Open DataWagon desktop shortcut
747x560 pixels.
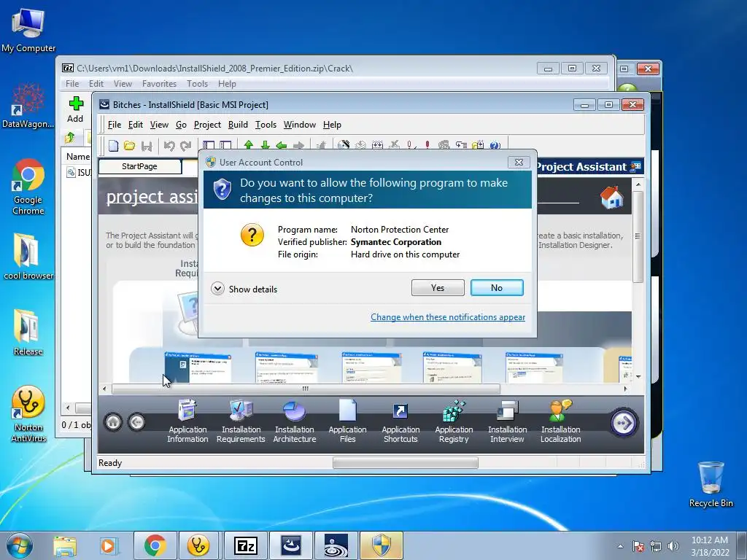28,106
